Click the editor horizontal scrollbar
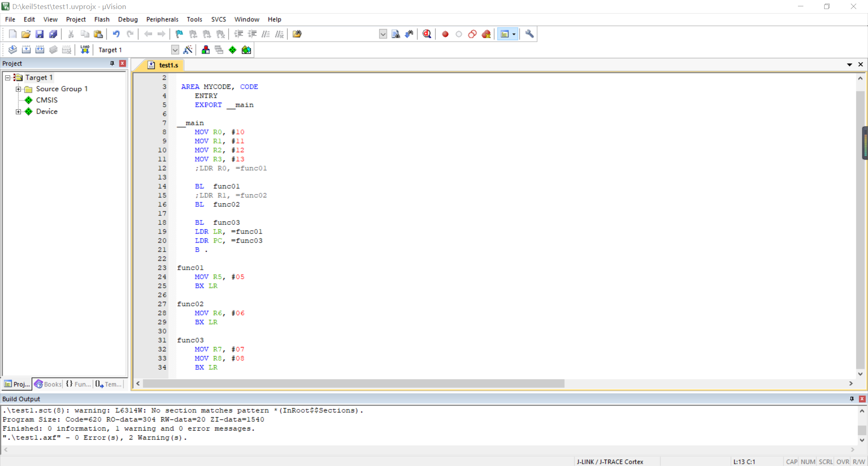 (x=354, y=384)
